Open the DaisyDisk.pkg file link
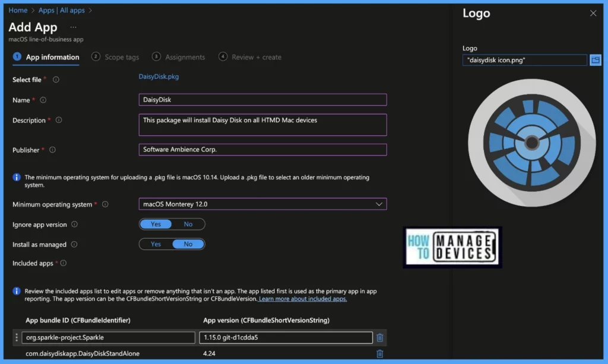Image resolution: width=608 pixels, height=364 pixels. (x=159, y=77)
